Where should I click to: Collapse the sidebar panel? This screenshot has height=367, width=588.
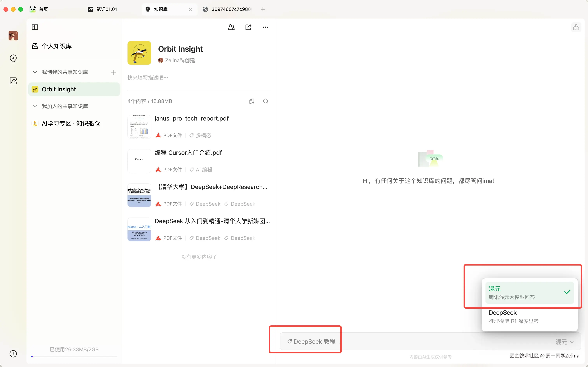click(x=35, y=27)
